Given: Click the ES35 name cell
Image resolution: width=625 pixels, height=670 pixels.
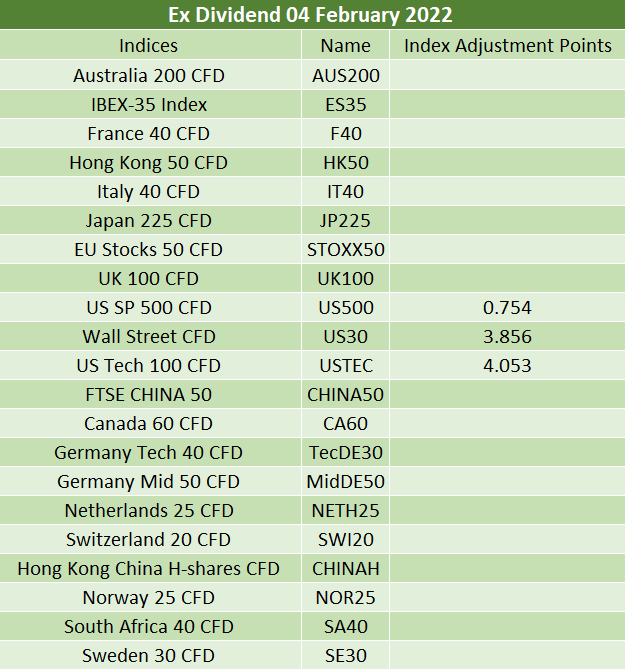Looking at the screenshot, I should (346, 105).
